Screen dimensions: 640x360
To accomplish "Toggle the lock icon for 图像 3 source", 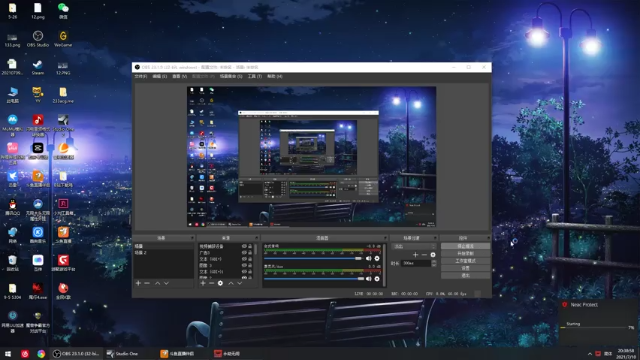I will (250, 265).
